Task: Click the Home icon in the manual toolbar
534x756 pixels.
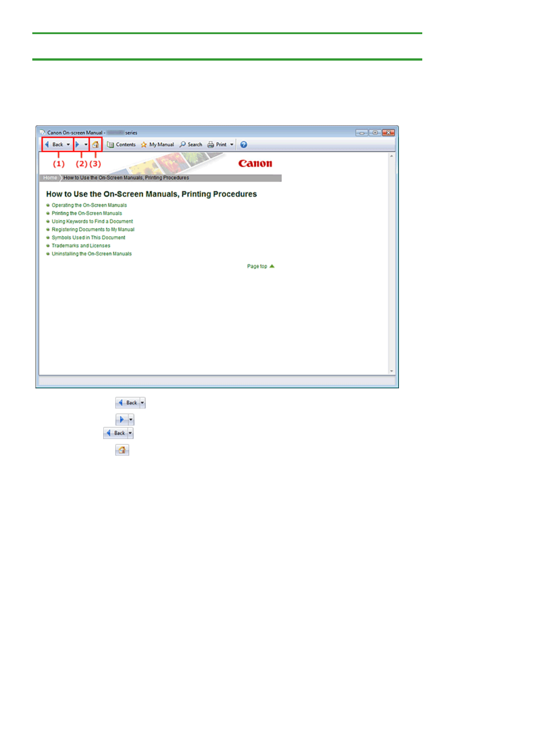Action: pyautogui.click(x=95, y=145)
